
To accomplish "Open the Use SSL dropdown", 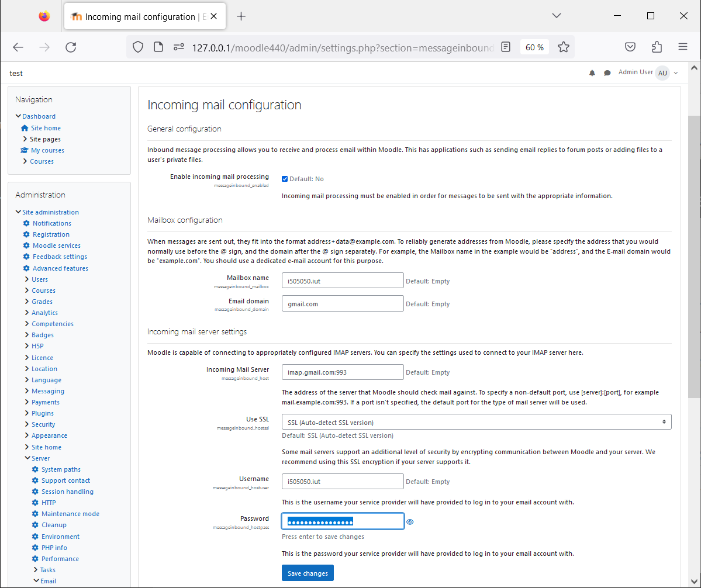I will (x=476, y=422).
